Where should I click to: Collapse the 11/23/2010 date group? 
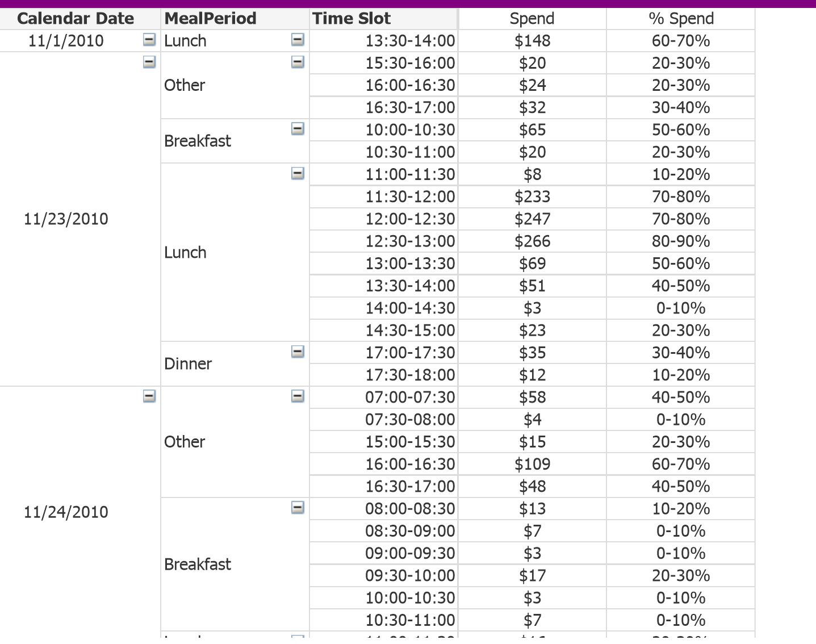point(149,62)
